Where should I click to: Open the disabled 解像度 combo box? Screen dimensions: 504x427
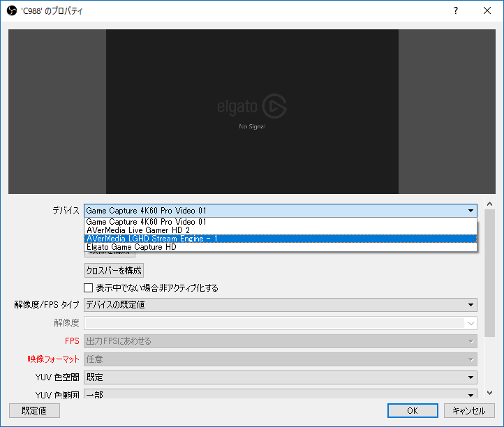point(281,323)
